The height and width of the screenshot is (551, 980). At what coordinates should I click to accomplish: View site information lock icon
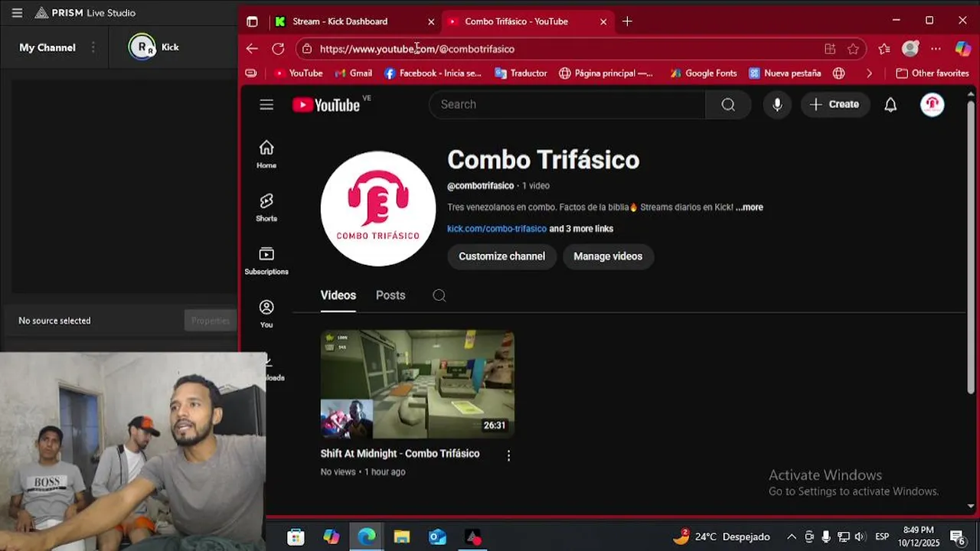pos(307,49)
